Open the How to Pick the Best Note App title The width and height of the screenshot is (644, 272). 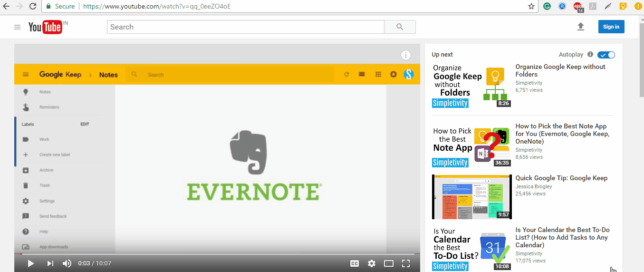(563, 134)
